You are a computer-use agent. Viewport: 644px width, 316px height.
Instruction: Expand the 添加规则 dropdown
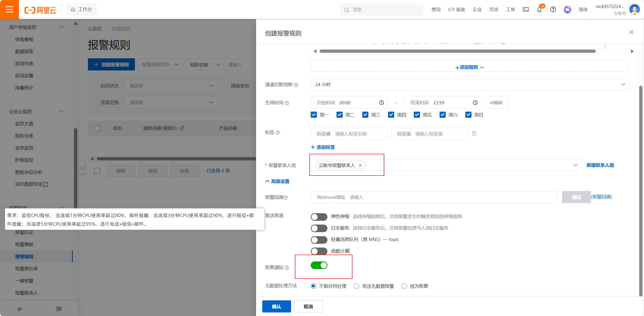[x=469, y=67]
